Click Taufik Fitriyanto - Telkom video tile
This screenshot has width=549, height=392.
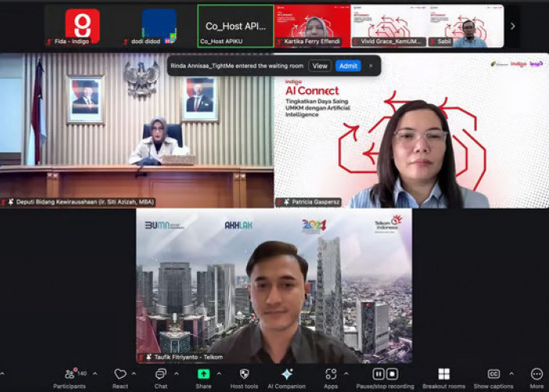[x=274, y=286]
